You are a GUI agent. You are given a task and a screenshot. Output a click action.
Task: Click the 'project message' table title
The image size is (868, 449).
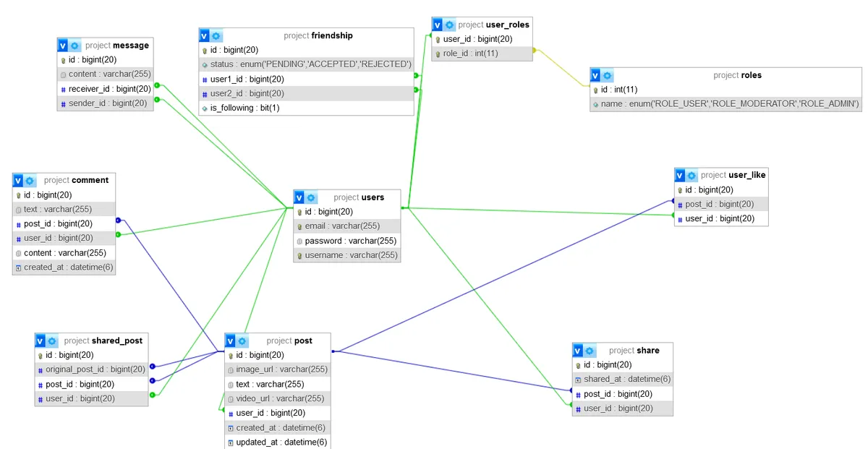[117, 46]
